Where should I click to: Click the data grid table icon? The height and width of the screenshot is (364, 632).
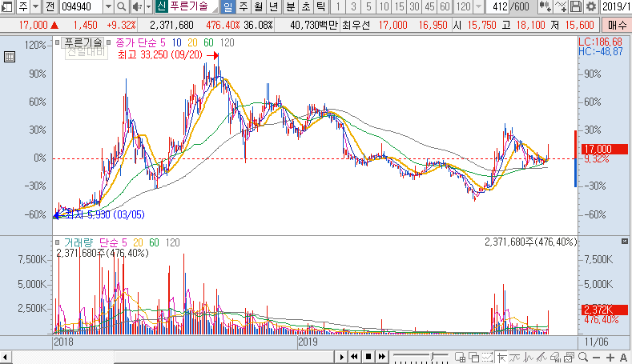click(10, 57)
